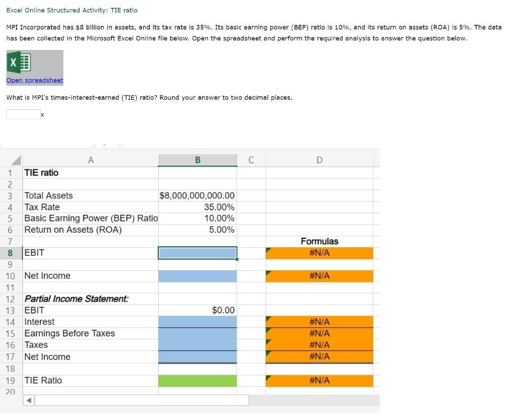Select the cell showing $8,000,000,000.00
This screenshot has width=510, height=420.
[197, 195]
